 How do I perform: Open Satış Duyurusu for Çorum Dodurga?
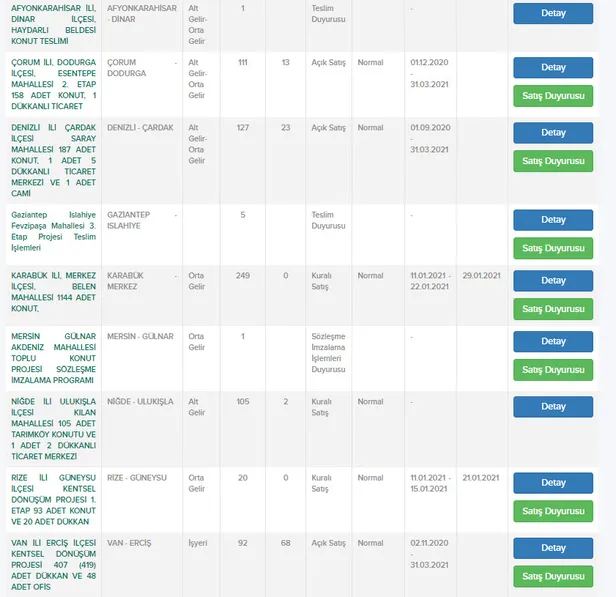coord(553,96)
